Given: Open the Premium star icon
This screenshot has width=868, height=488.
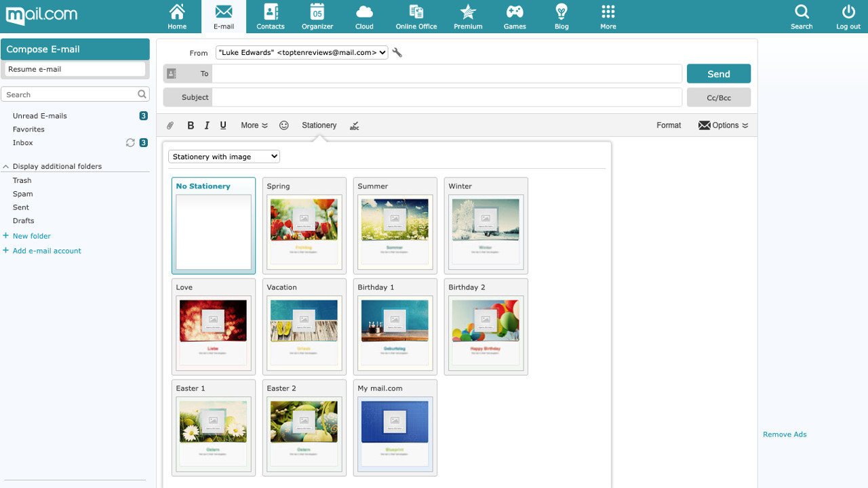Looking at the screenshot, I should point(468,16).
